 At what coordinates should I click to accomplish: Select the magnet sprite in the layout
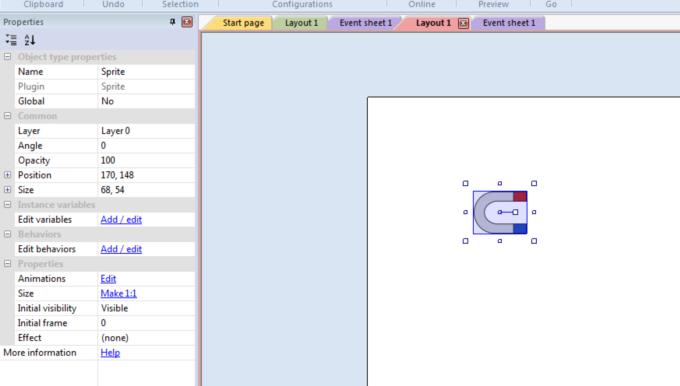pyautogui.click(x=500, y=213)
